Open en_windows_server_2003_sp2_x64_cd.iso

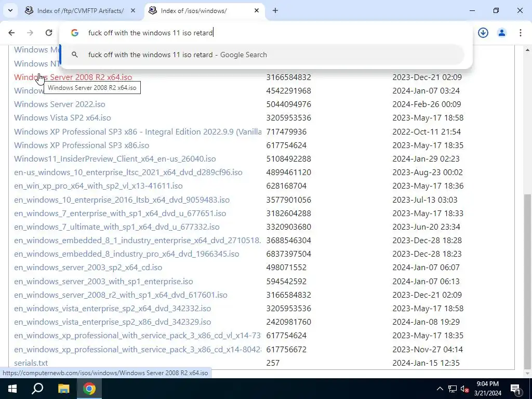(x=88, y=268)
